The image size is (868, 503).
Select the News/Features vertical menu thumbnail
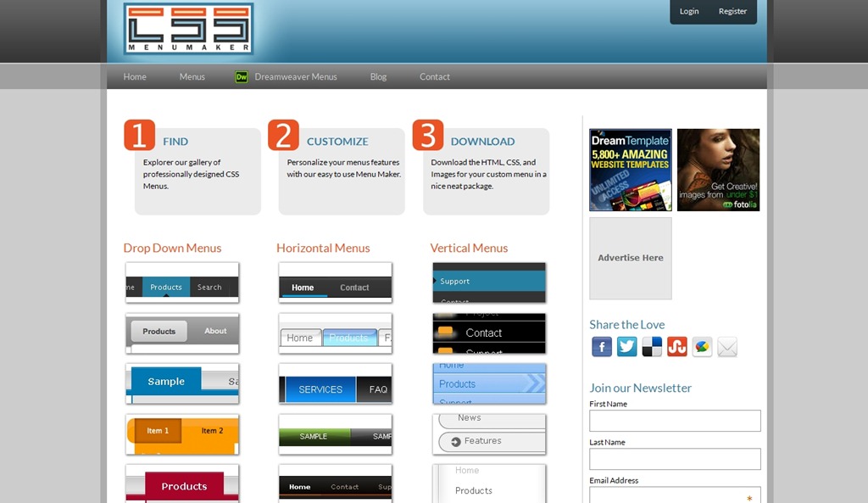coord(489,434)
